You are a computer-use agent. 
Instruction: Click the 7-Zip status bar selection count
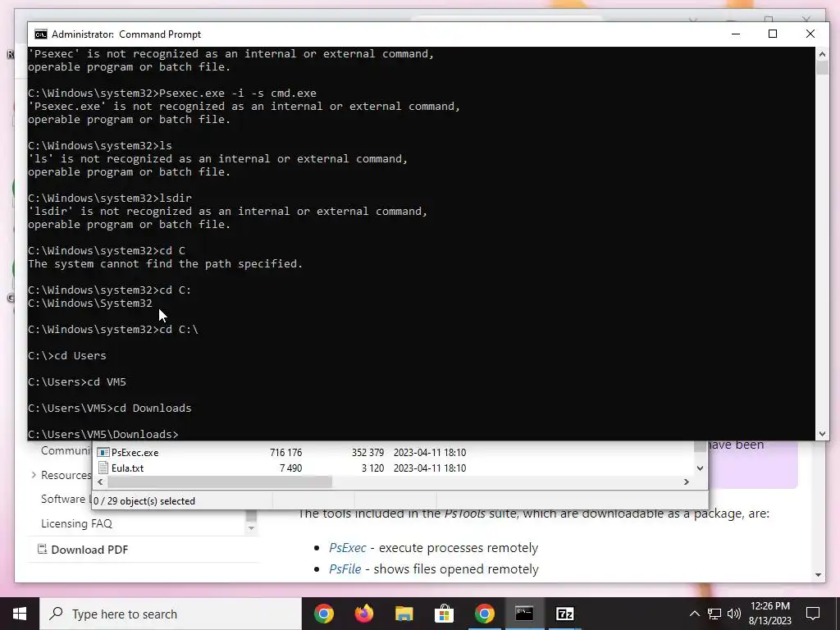point(144,501)
